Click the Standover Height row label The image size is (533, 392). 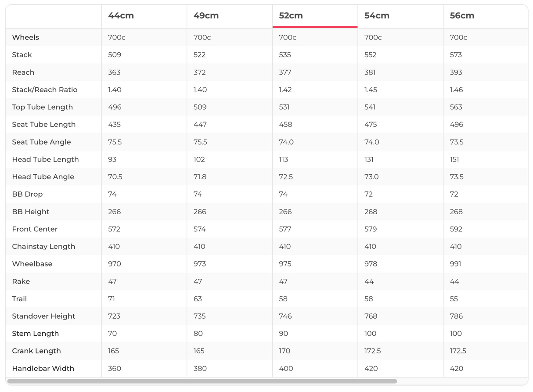[43, 316]
